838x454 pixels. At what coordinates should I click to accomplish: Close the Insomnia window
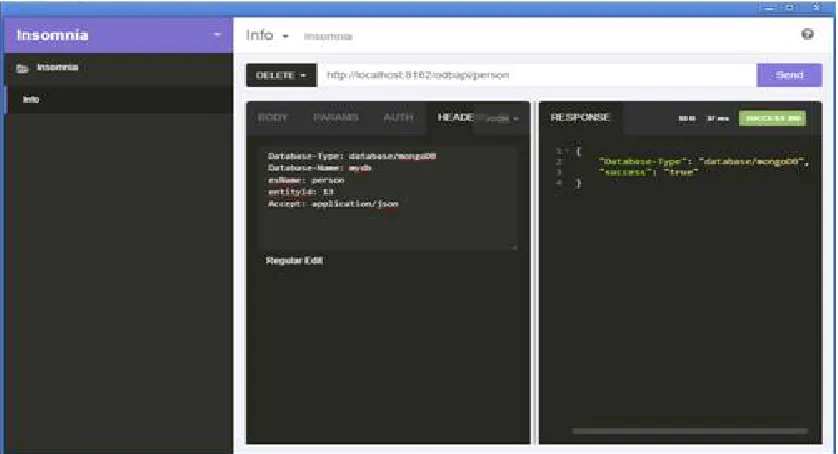pyautogui.click(x=816, y=8)
